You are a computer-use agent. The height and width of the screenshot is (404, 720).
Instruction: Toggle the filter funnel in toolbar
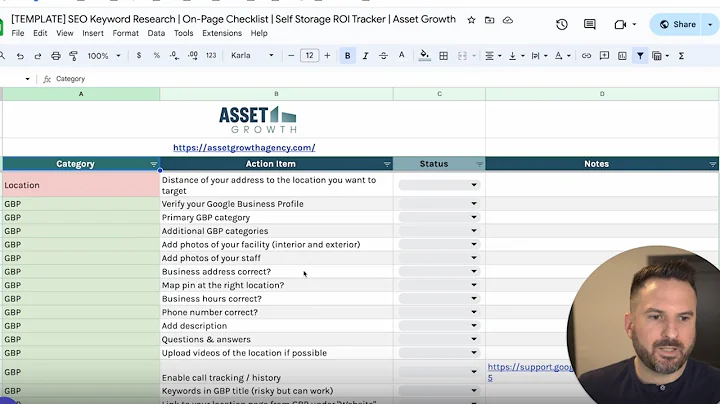(x=640, y=56)
